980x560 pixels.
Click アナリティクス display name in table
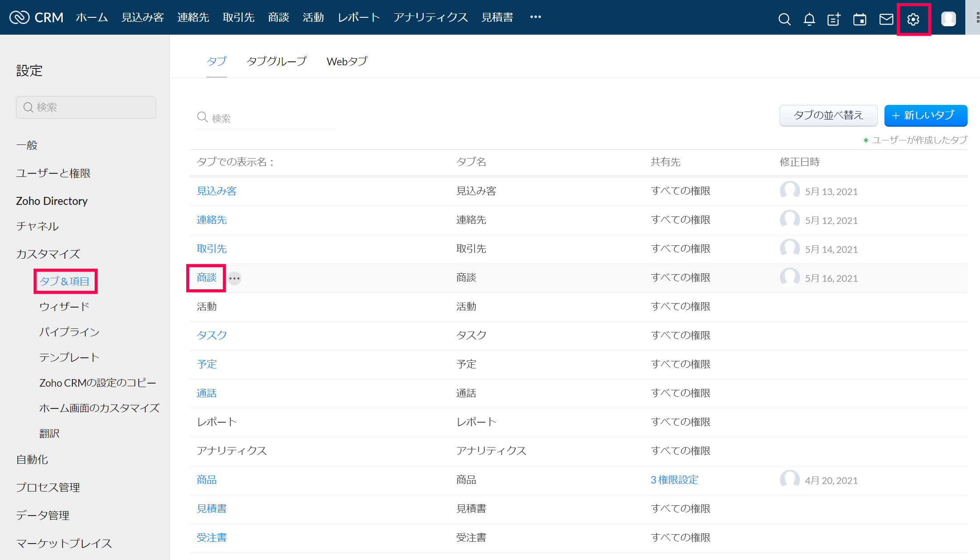[232, 451]
